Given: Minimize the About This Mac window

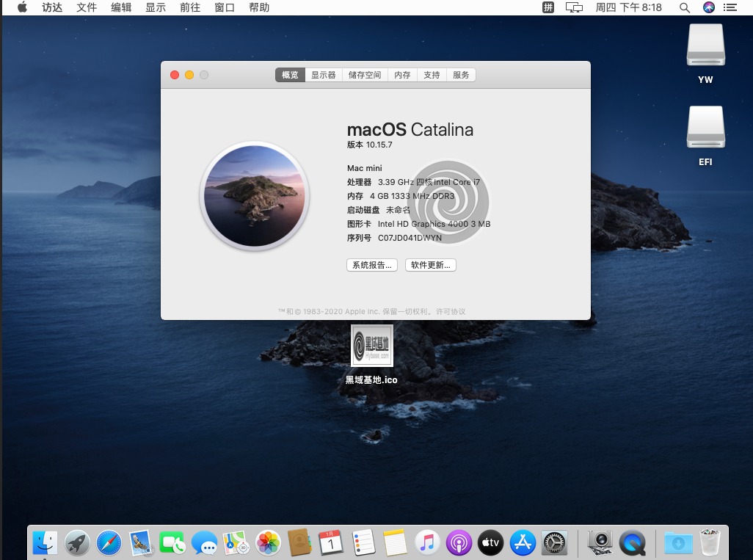Looking at the screenshot, I should (x=189, y=75).
